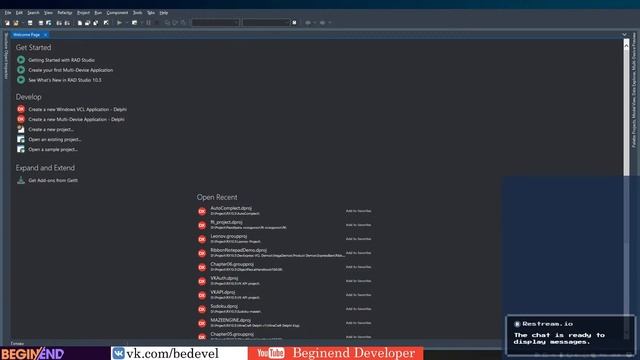Click the Toggle Form/Unit toolbar icon

click(96, 23)
